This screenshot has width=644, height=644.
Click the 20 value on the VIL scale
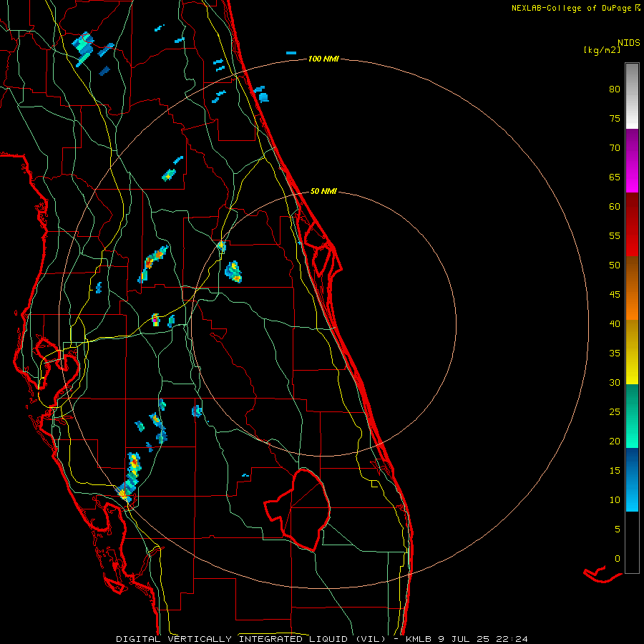click(615, 441)
